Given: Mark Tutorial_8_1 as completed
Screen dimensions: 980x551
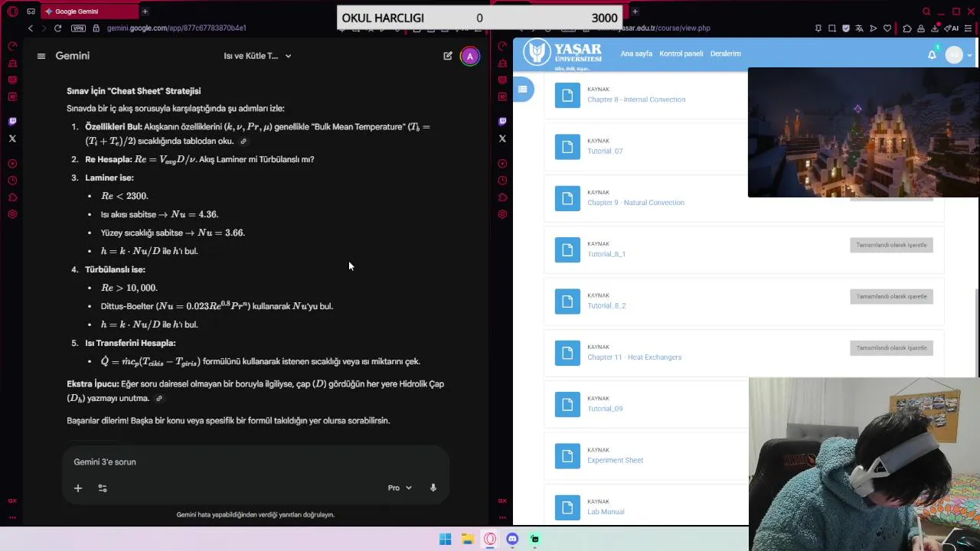Looking at the screenshot, I should click(x=891, y=245).
